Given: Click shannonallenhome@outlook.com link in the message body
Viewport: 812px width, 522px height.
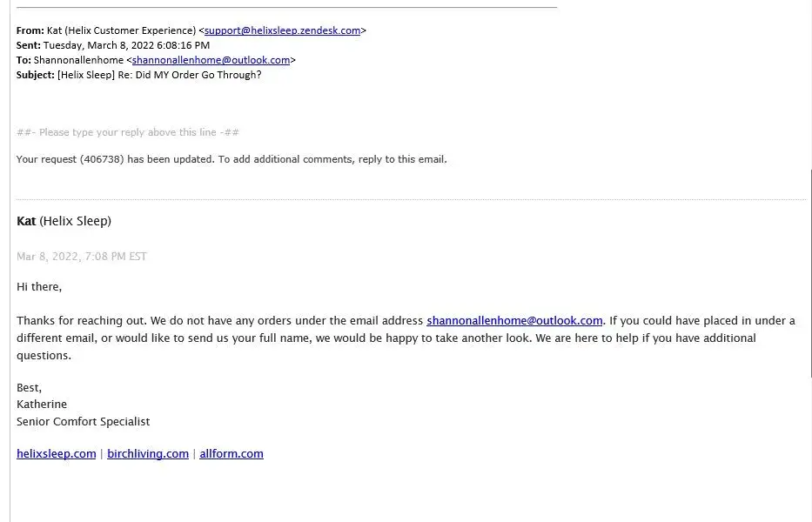Looking at the screenshot, I should tap(514, 321).
